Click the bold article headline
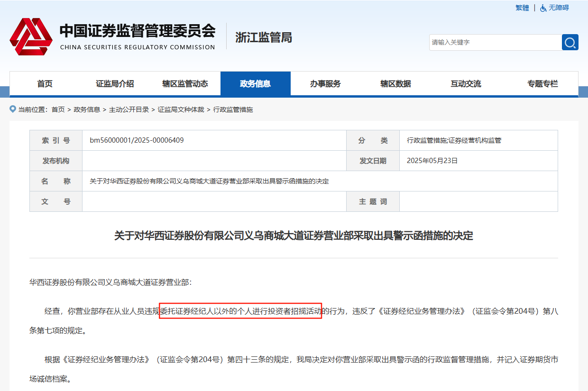Viewport: 588px width, 391px height. (294, 236)
